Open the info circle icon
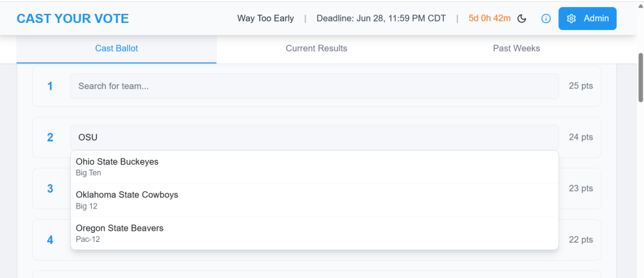The image size is (644, 278). click(x=546, y=19)
